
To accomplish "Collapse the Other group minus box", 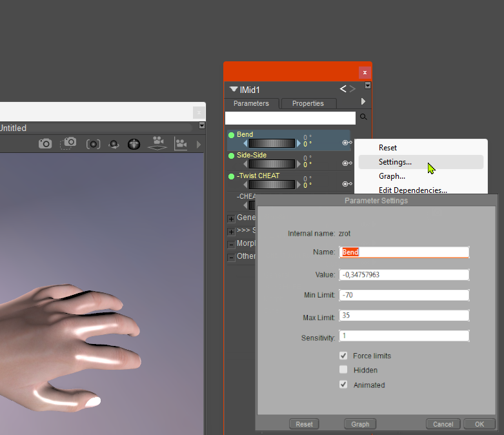I will click(231, 258).
